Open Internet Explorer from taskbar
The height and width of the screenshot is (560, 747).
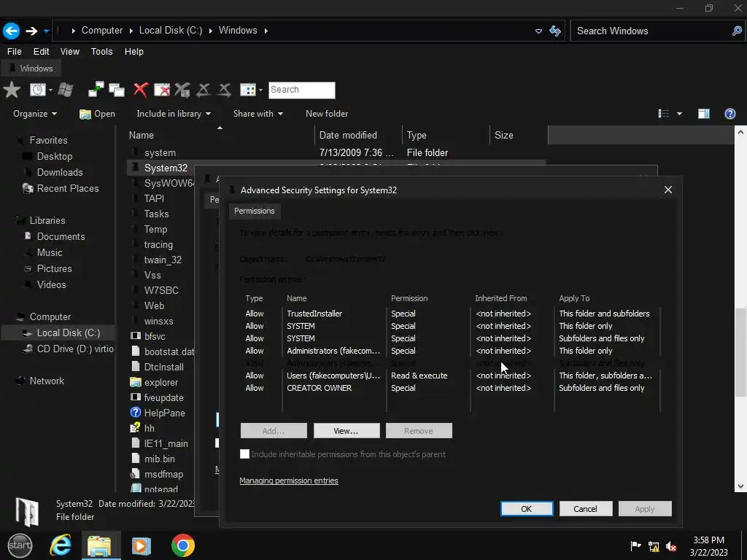point(61,545)
